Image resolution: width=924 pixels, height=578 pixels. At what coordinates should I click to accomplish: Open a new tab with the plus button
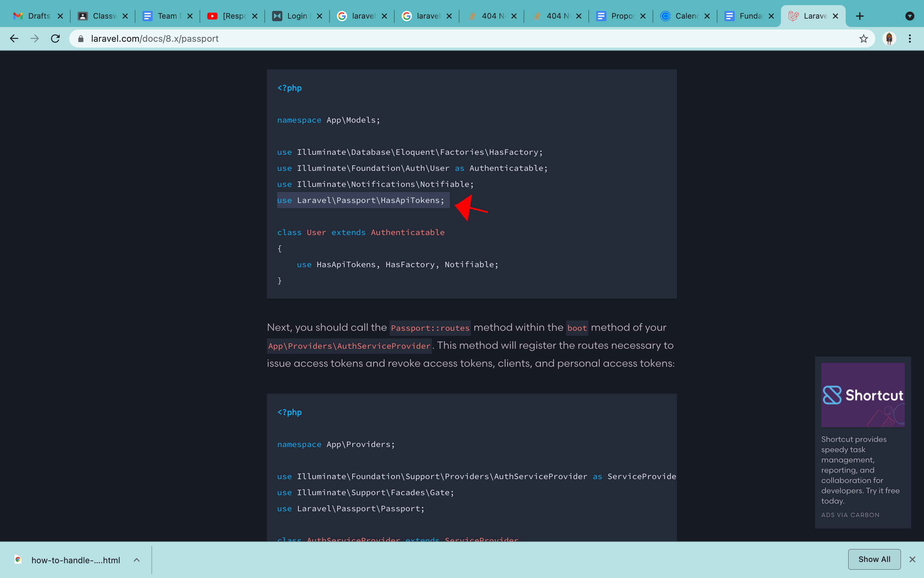(x=860, y=16)
